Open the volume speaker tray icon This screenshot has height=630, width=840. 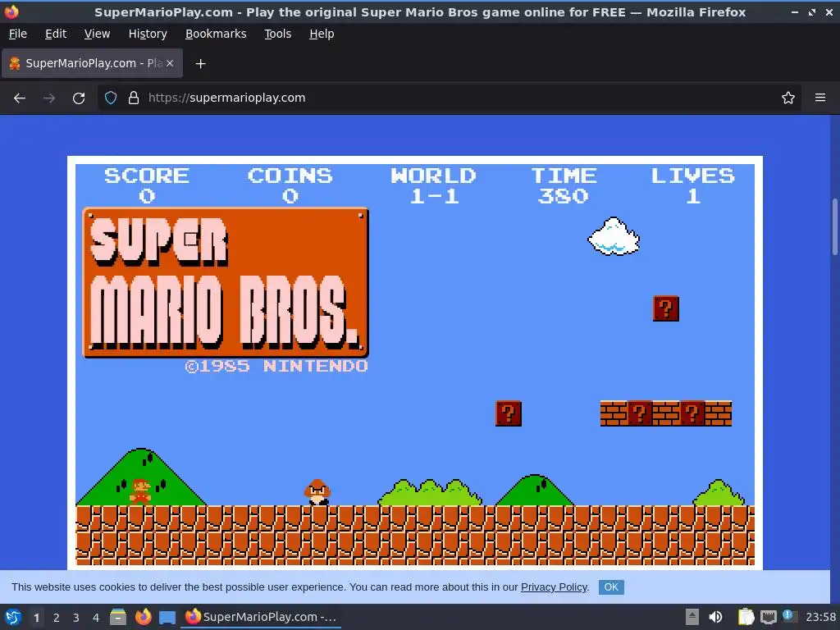click(715, 617)
